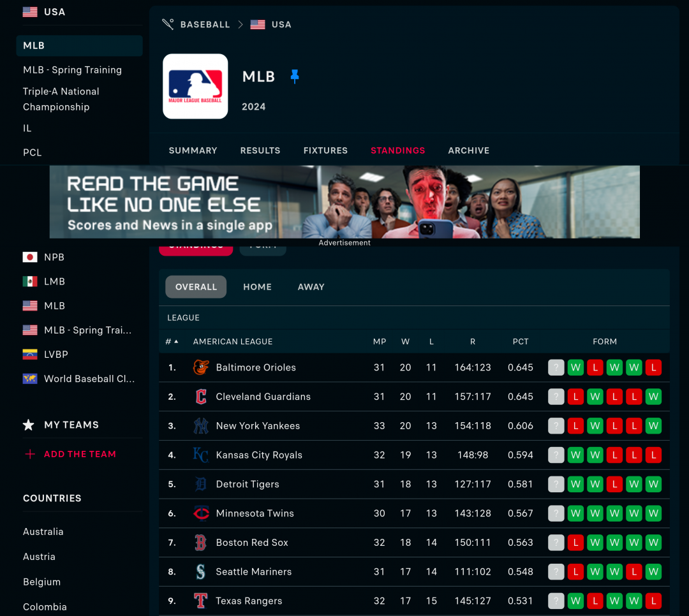Click the Kansas City Royals team logo
Screen dimensions: 689x616
pyautogui.click(x=201, y=455)
